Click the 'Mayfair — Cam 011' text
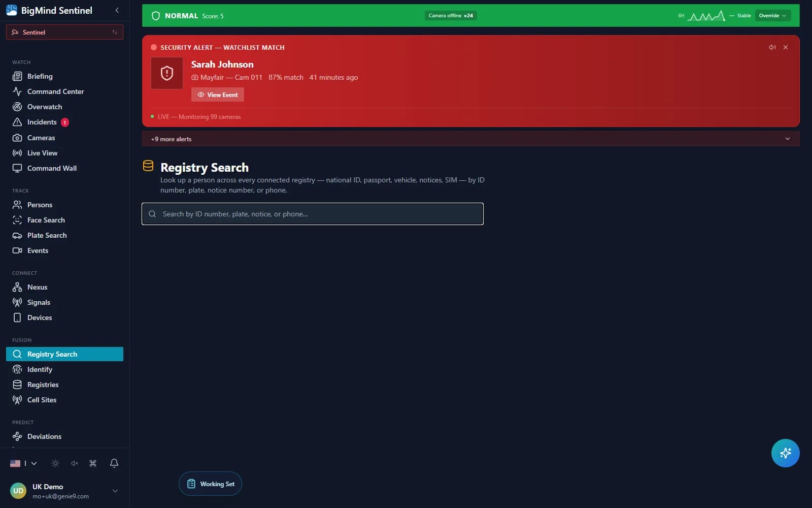This screenshot has width=812, height=508. click(231, 77)
